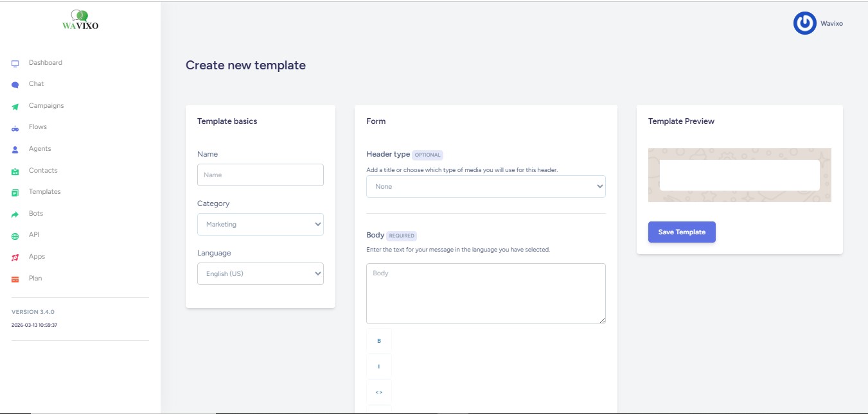Open the Category dropdown showing Marketing
Viewport: 868px width, 414px height.
coord(260,225)
